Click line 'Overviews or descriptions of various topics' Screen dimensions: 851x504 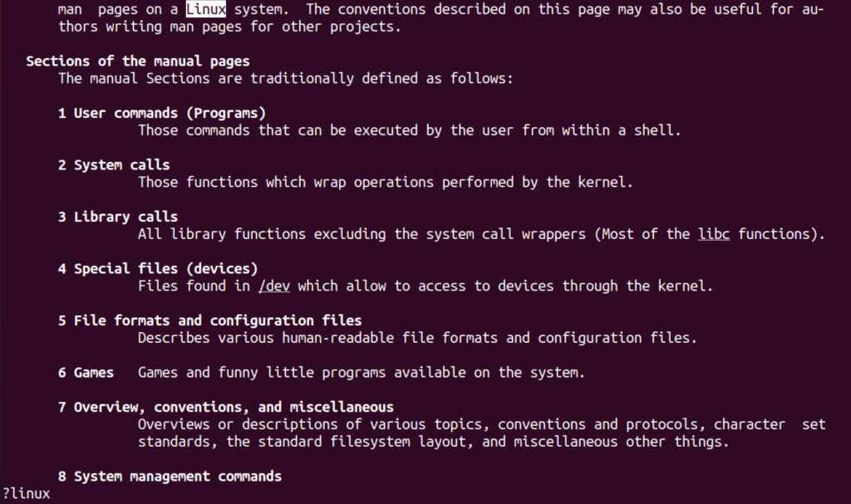(481, 424)
